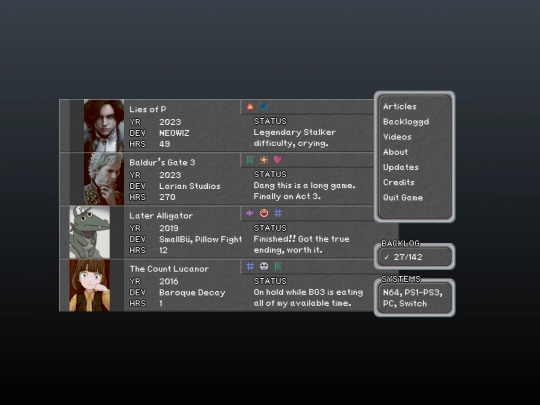The width and height of the screenshot is (540, 405).
Task: Click the pink heart icon on Baldur's Gate 3
Action: coord(278,160)
